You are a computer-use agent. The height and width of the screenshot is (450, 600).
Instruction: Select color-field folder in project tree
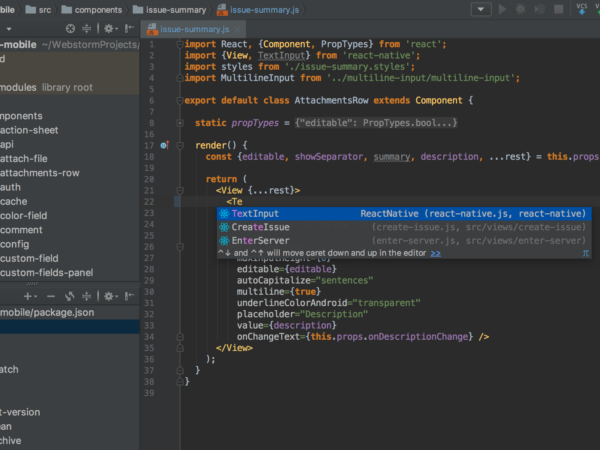click(24, 215)
